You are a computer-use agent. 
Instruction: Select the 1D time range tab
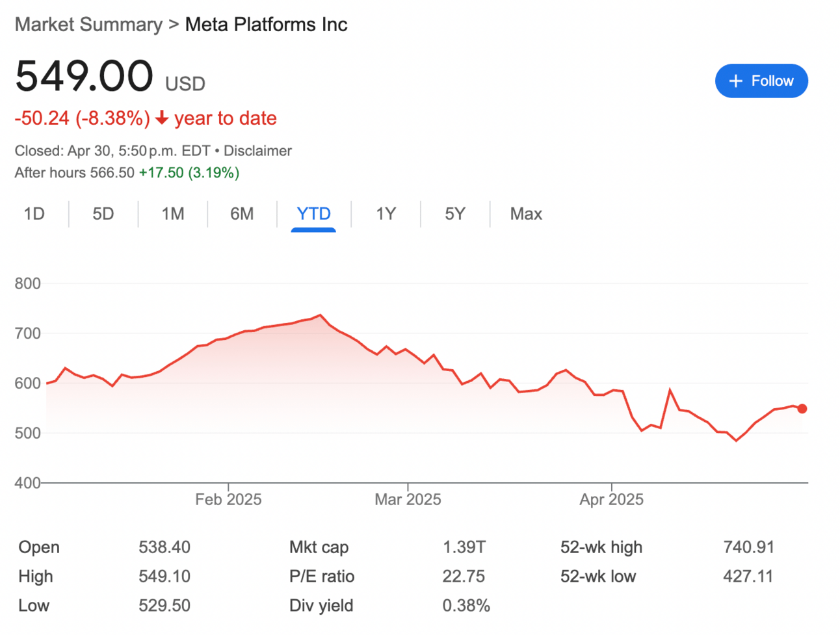pyautogui.click(x=34, y=214)
